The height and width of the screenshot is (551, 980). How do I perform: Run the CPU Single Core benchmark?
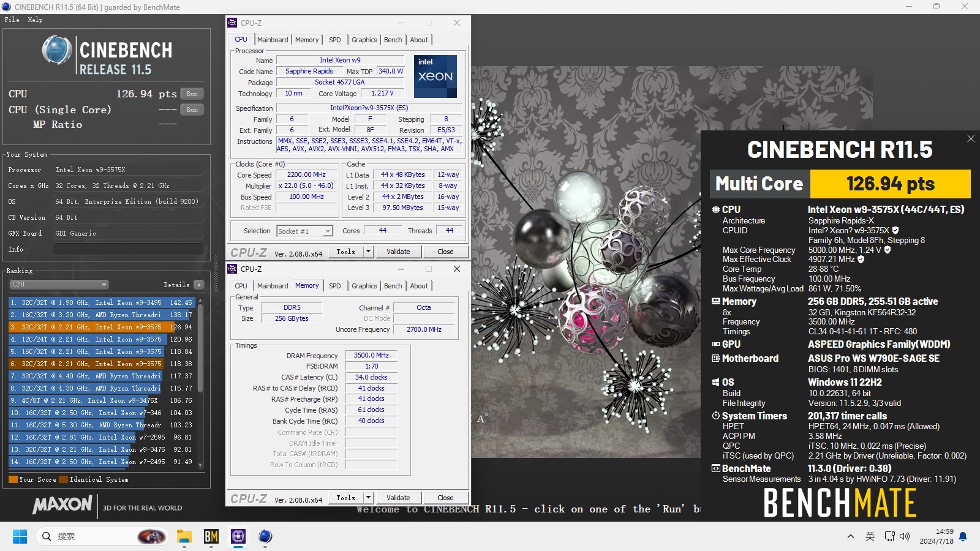coord(192,110)
